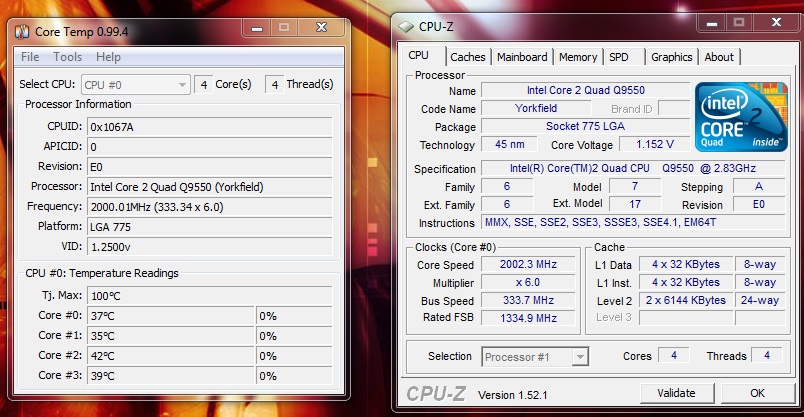Switch to the Graphics tab
Screen dimensions: 804x417
point(672,57)
